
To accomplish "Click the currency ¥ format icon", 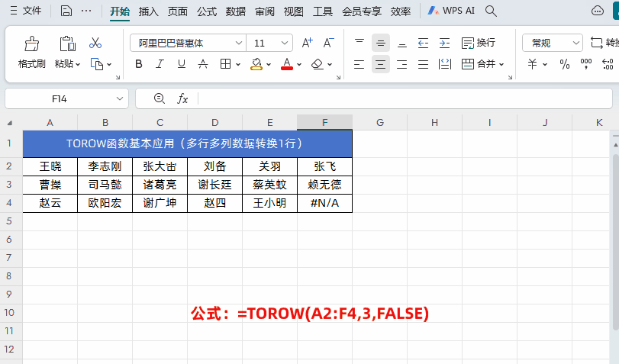I will click(533, 64).
